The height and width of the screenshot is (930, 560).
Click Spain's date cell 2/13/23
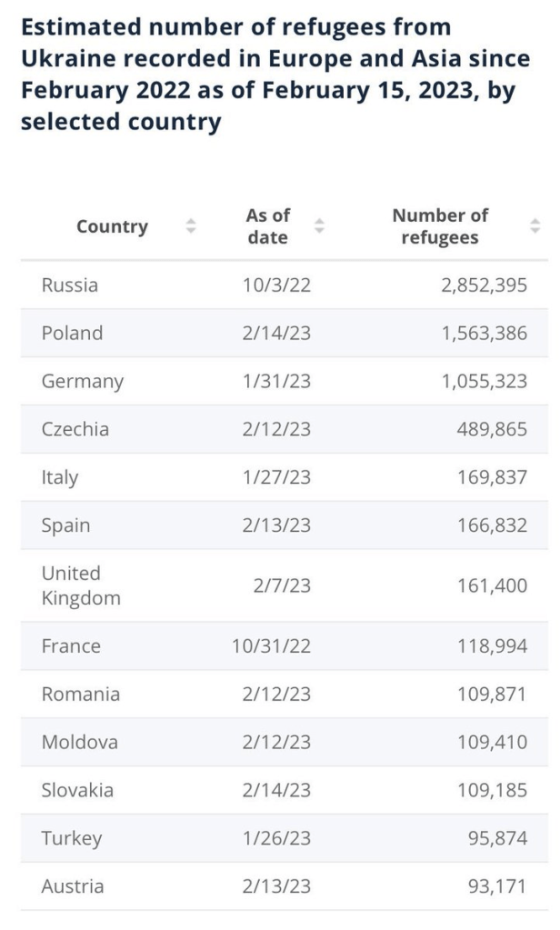click(276, 525)
